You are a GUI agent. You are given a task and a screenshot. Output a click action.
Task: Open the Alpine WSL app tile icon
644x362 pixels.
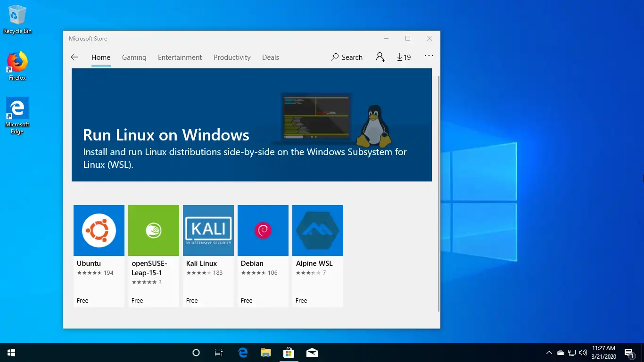click(x=318, y=230)
